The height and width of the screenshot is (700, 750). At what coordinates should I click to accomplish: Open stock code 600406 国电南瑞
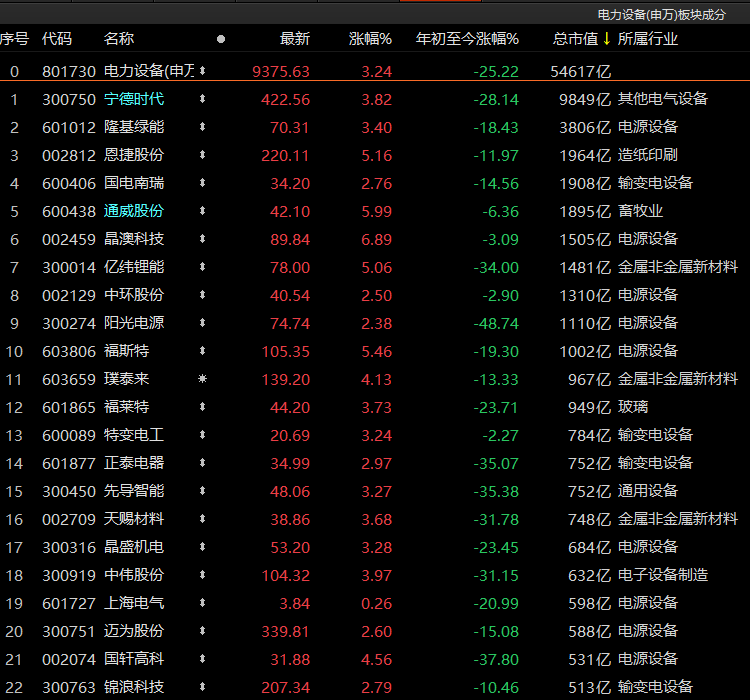tap(68, 183)
